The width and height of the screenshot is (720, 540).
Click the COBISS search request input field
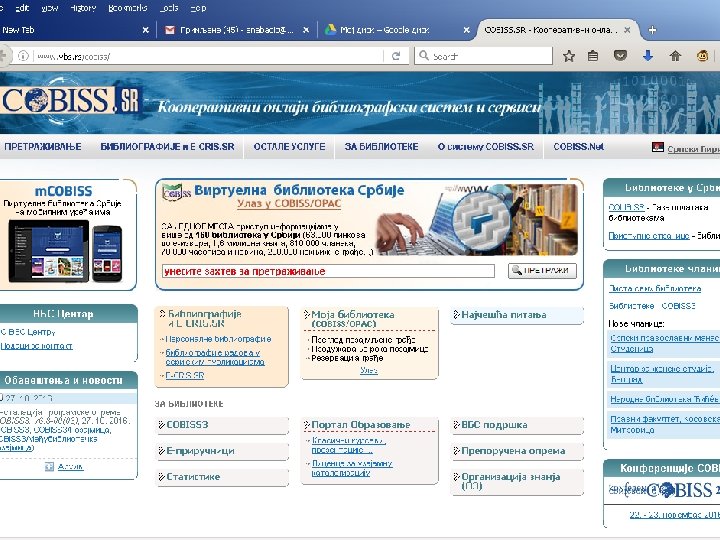pyautogui.click(x=328, y=271)
